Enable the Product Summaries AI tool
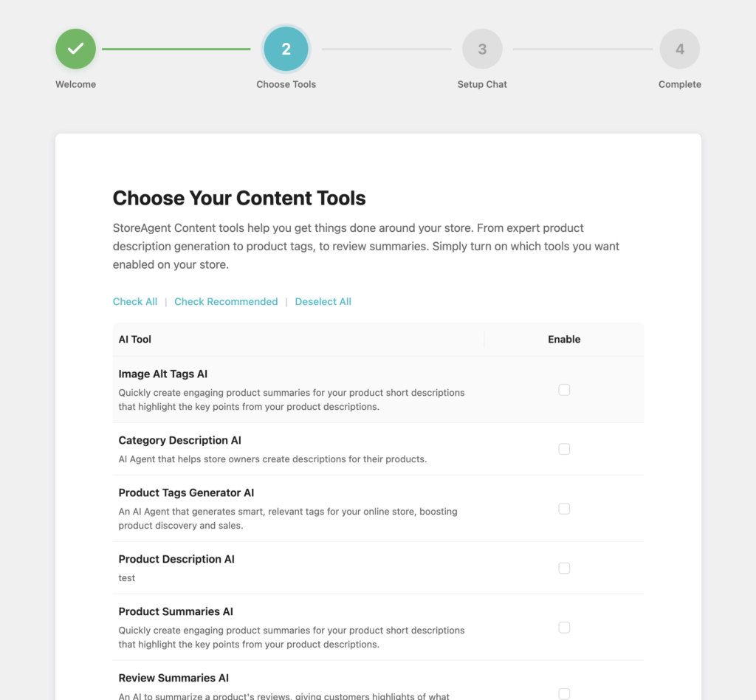The width and height of the screenshot is (756, 700). click(564, 627)
